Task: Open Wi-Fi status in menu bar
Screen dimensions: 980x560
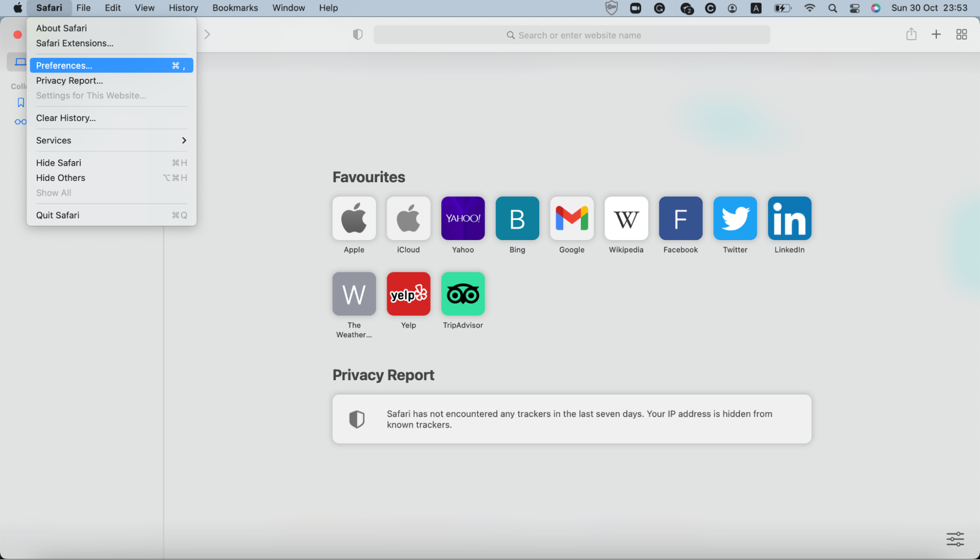Action: 810,8
